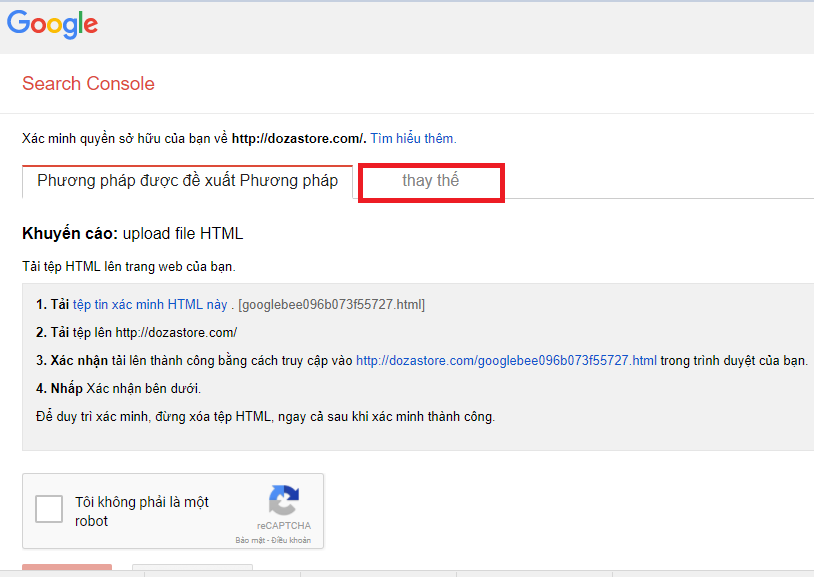Click the "3. Xác nhận" step label

(72, 360)
